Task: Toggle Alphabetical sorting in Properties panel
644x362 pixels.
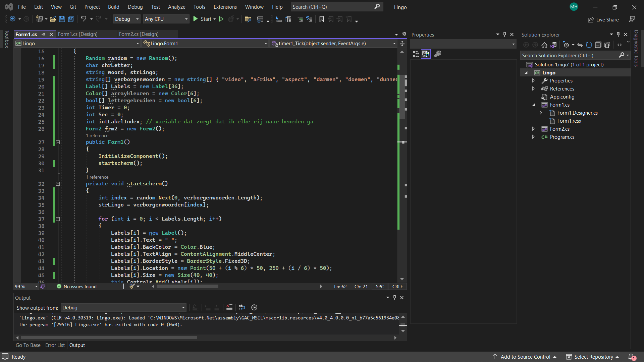Action: [426, 54]
